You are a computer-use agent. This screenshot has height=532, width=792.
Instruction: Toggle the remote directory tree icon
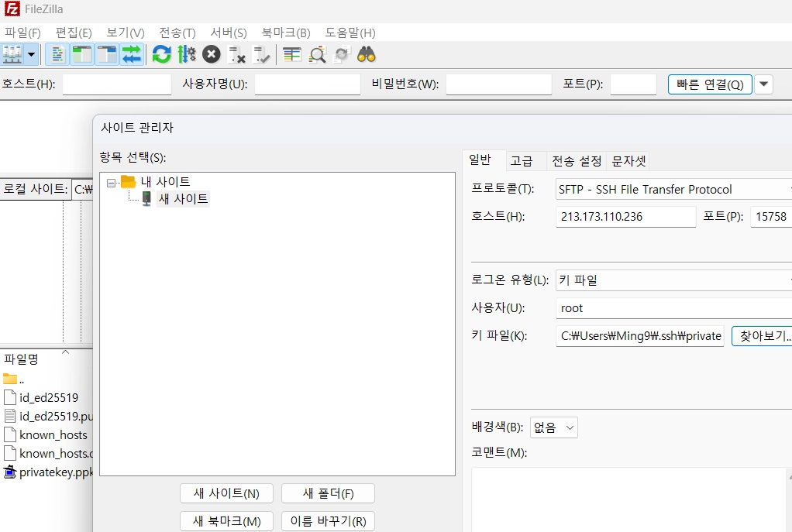tap(107, 54)
